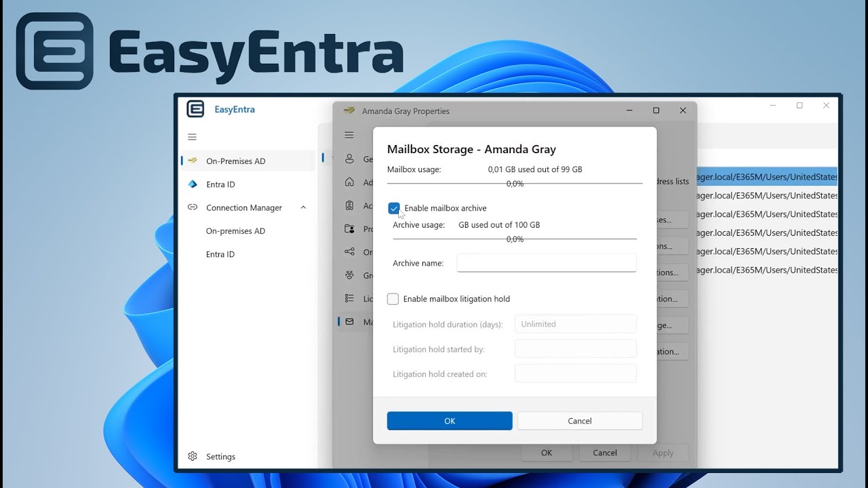Select the organization share icon in the Properties sidebar
The image size is (868, 488).
coord(349,251)
